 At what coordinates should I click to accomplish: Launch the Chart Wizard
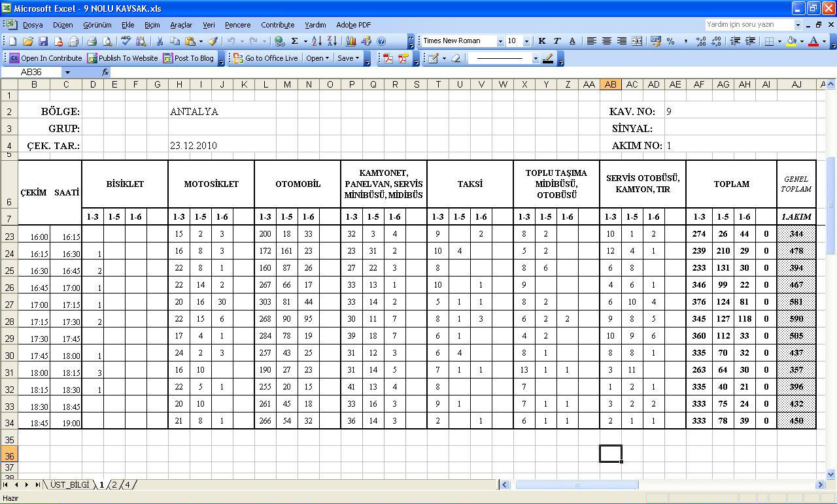pyautogui.click(x=351, y=41)
